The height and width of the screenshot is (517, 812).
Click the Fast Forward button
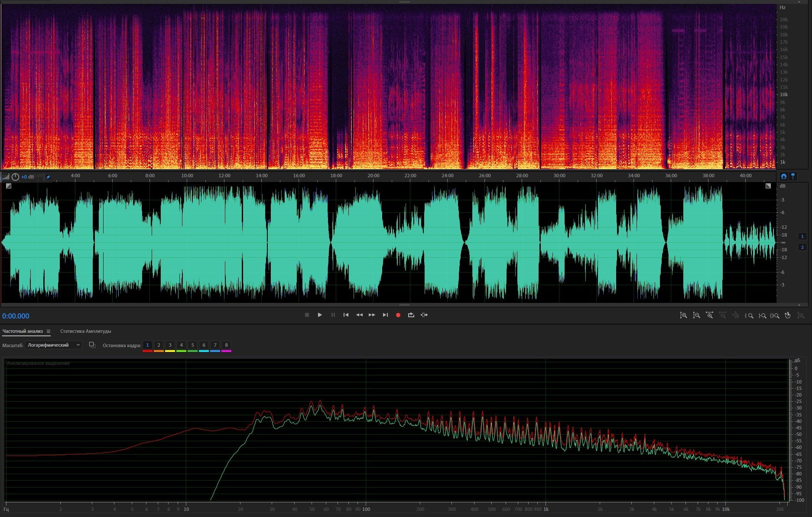(x=372, y=315)
